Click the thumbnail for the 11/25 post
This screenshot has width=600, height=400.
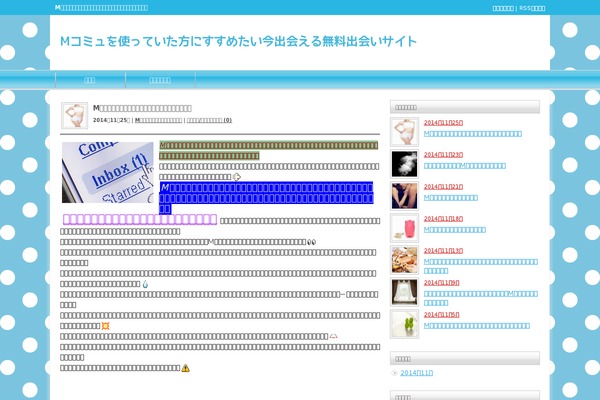click(x=404, y=132)
